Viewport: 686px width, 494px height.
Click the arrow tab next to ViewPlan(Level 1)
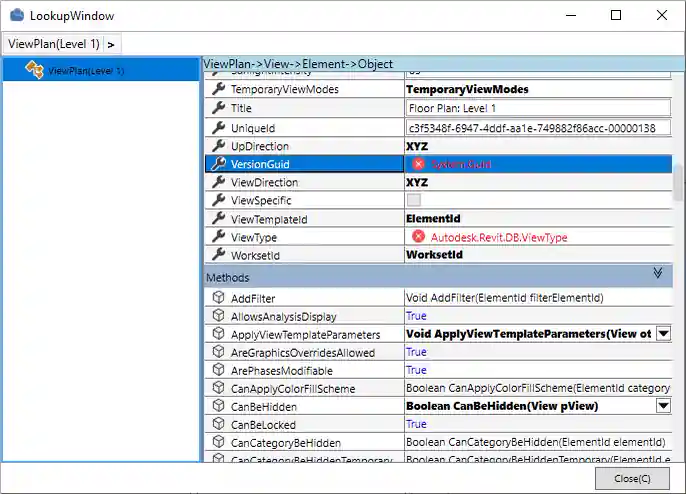click(111, 44)
